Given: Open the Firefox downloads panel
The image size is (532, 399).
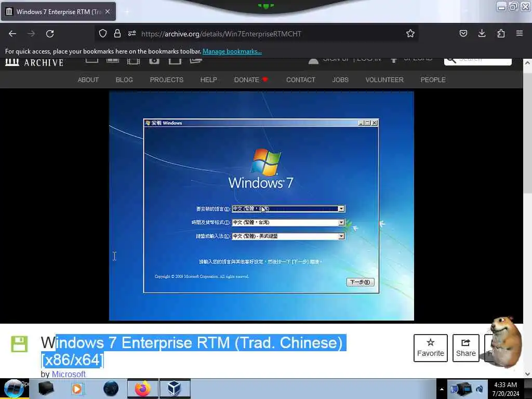Looking at the screenshot, I should [x=482, y=33].
